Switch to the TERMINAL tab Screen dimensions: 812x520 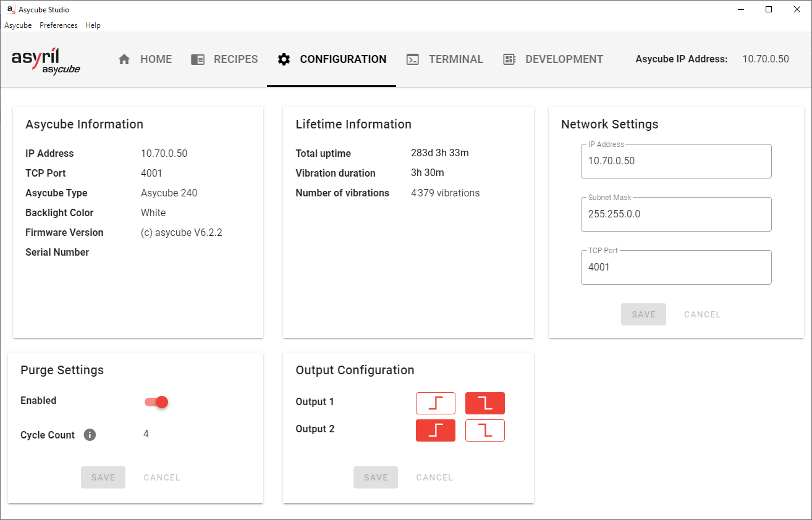tap(455, 59)
